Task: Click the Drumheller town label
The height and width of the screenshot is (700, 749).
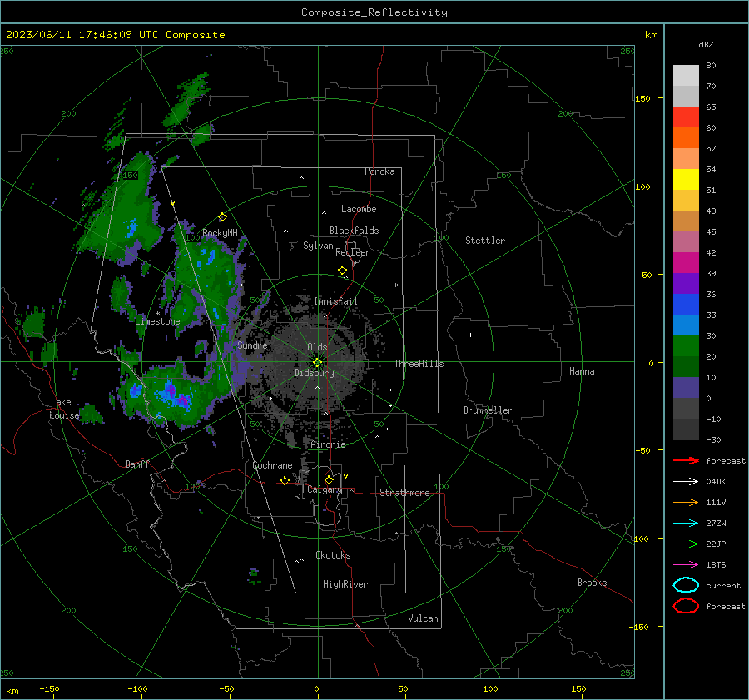Action: click(x=488, y=410)
